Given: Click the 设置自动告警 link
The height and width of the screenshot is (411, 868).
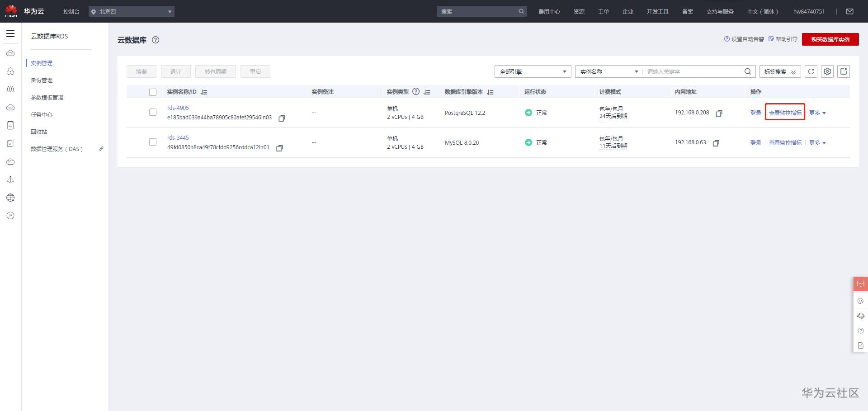Looking at the screenshot, I should pos(744,39).
